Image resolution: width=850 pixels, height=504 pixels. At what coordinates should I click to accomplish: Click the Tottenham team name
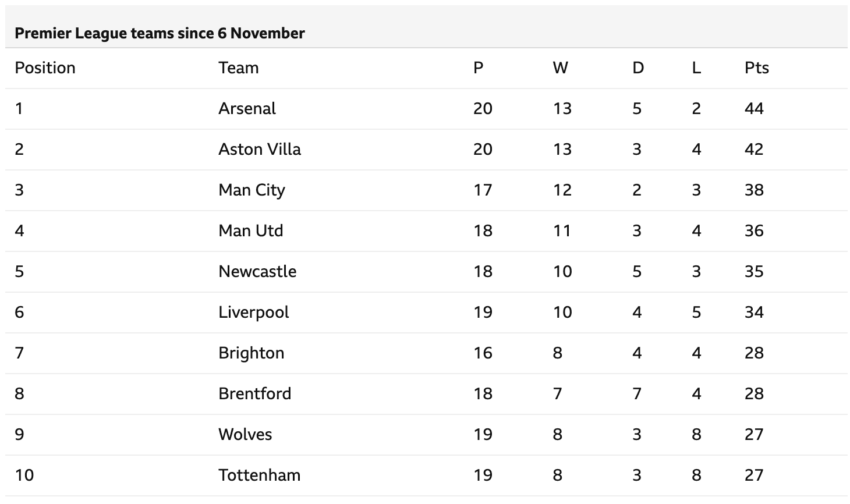259,475
